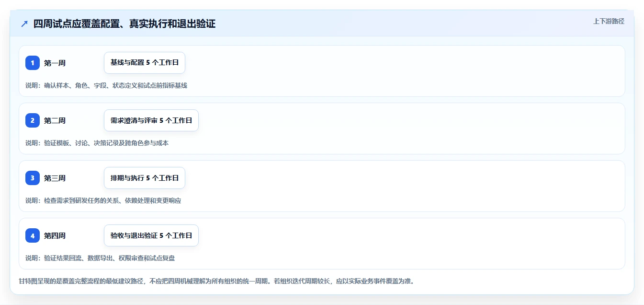Click the description starting 说明：验证结果回流
Viewport: 644px width, 305px height.
100,258
